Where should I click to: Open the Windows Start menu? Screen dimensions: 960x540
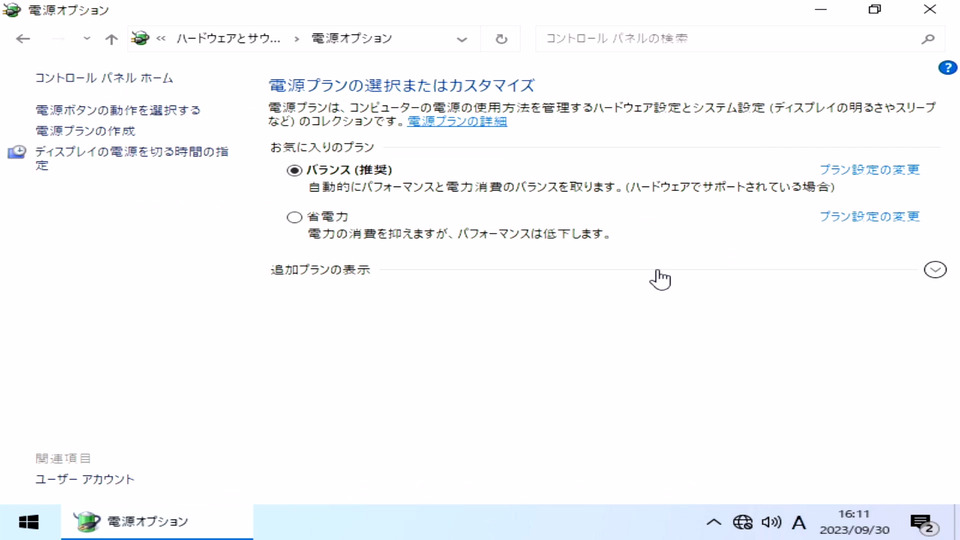point(29,522)
